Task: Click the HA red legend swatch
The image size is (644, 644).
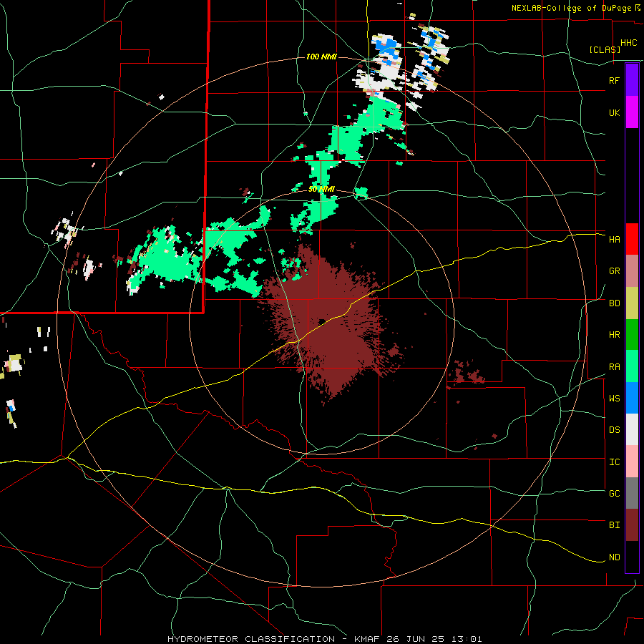Action: point(632,239)
